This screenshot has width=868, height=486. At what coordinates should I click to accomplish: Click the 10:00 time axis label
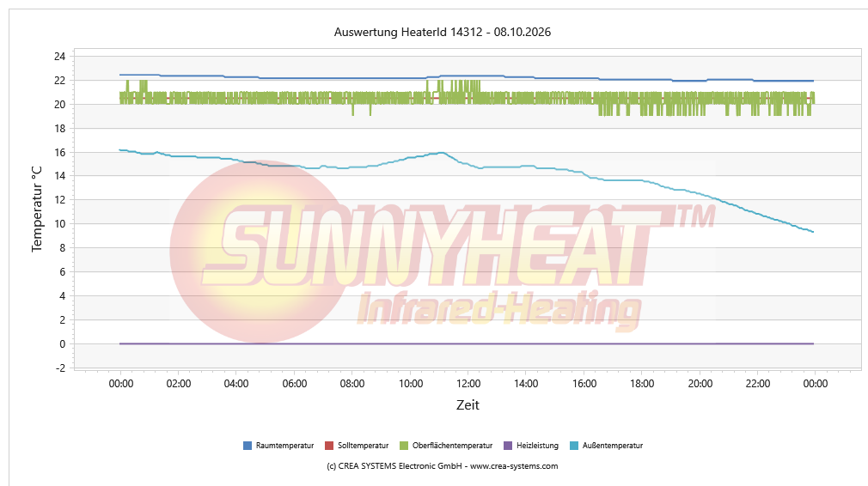tap(411, 384)
